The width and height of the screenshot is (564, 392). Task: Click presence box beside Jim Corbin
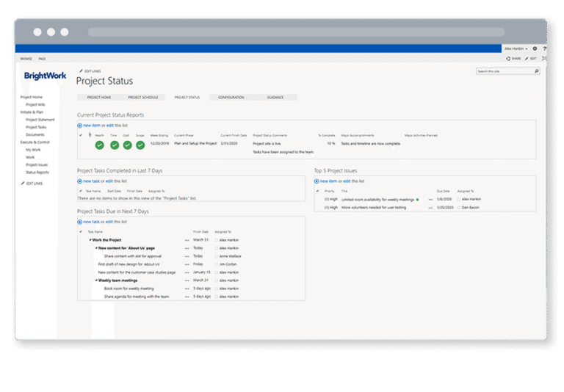point(217,264)
